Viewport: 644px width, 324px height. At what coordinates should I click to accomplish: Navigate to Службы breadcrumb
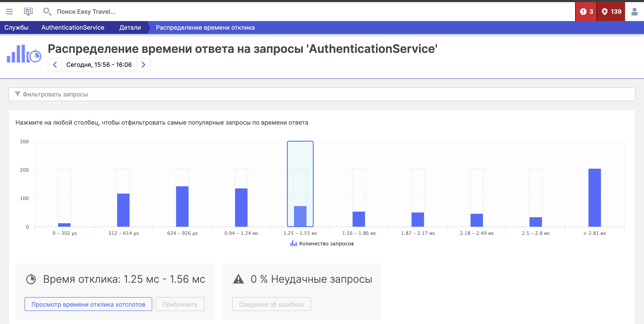click(x=16, y=28)
